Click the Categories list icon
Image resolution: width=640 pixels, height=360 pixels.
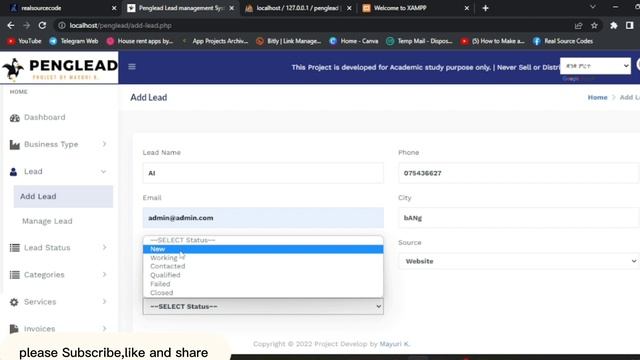(15, 275)
